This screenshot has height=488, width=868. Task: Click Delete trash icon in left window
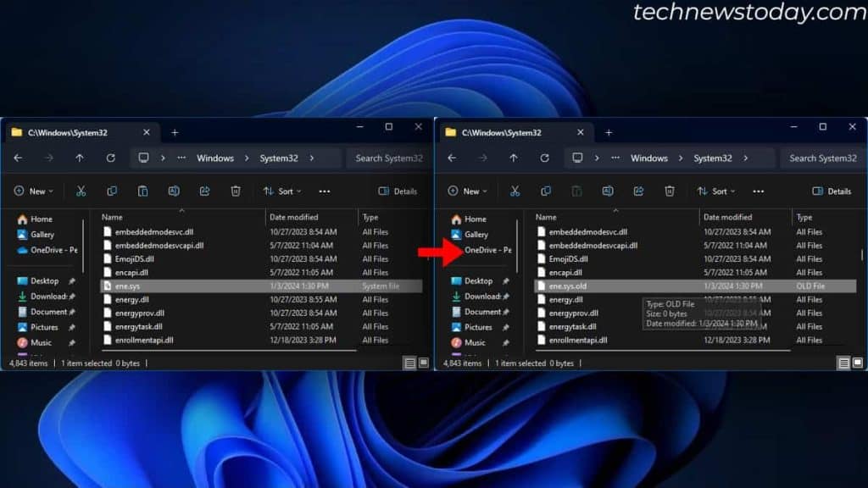coord(236,191)
